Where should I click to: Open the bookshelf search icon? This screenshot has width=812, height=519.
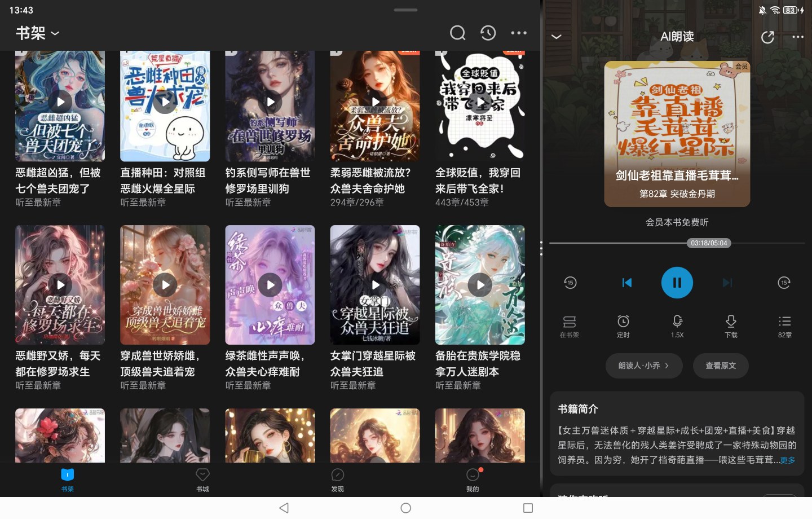[458, 33]
